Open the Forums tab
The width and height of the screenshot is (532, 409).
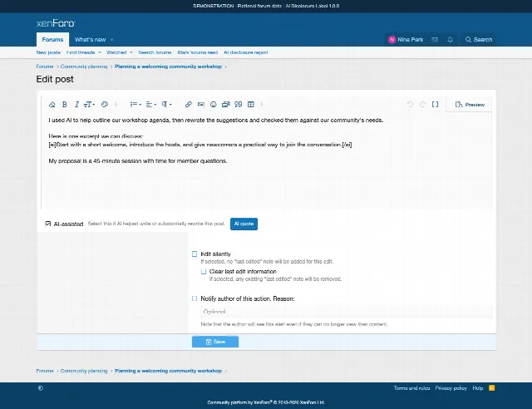[x=52, y=40]
